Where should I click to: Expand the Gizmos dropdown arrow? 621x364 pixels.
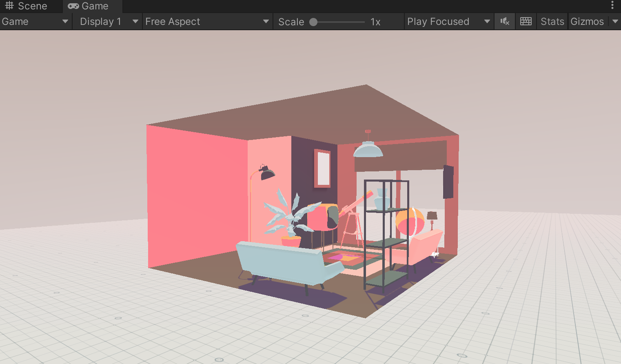click(x=615, y=22)
